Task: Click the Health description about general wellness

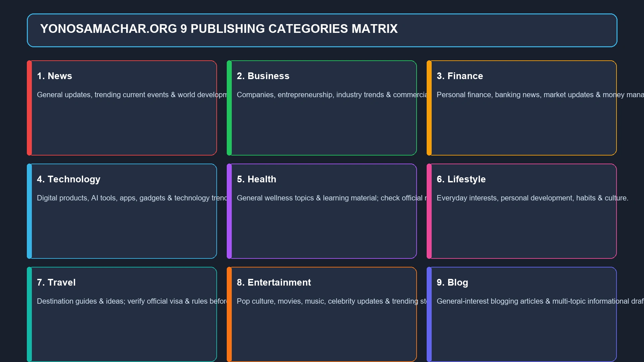Action: point(332,198)
